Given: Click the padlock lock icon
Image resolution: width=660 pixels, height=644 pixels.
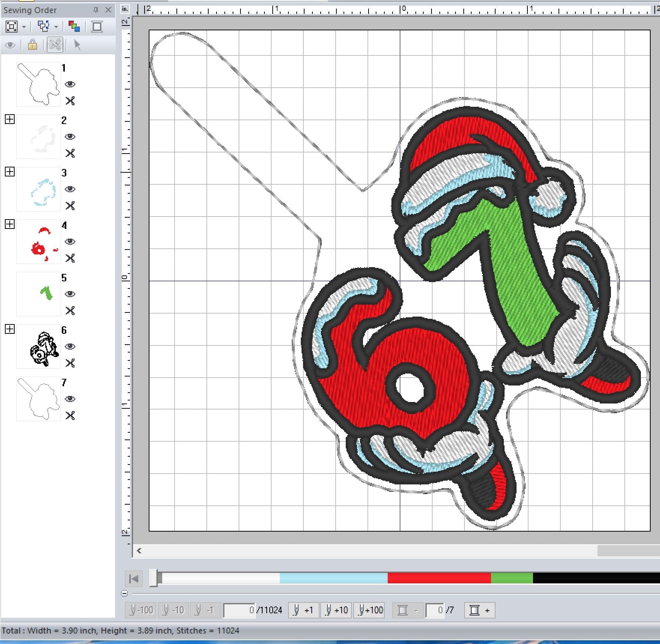Looking at the screenshot, I should (33, 45).
